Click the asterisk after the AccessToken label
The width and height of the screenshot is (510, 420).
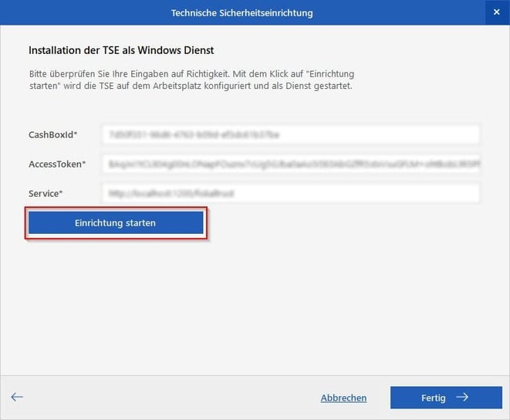tap(84, 164)
